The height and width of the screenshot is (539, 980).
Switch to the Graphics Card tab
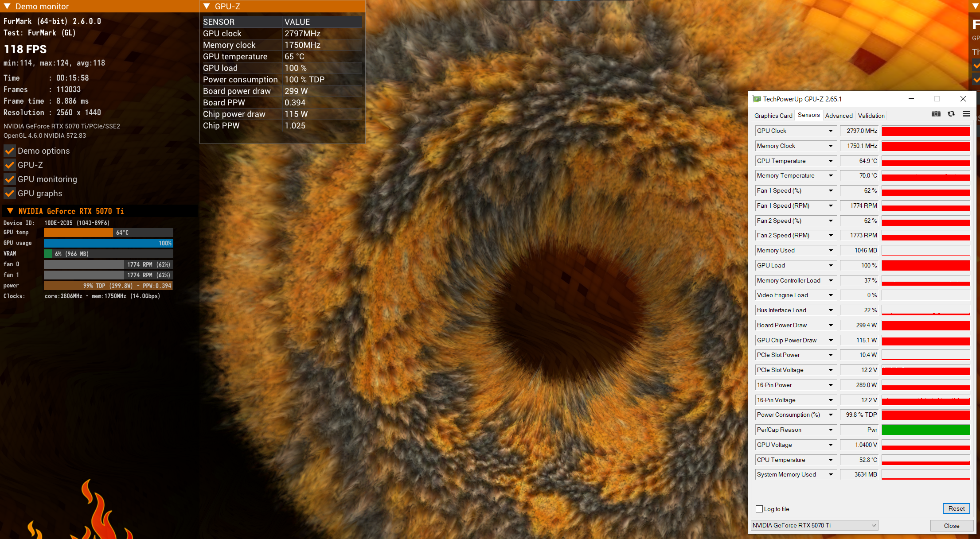(x=773, y=116)
